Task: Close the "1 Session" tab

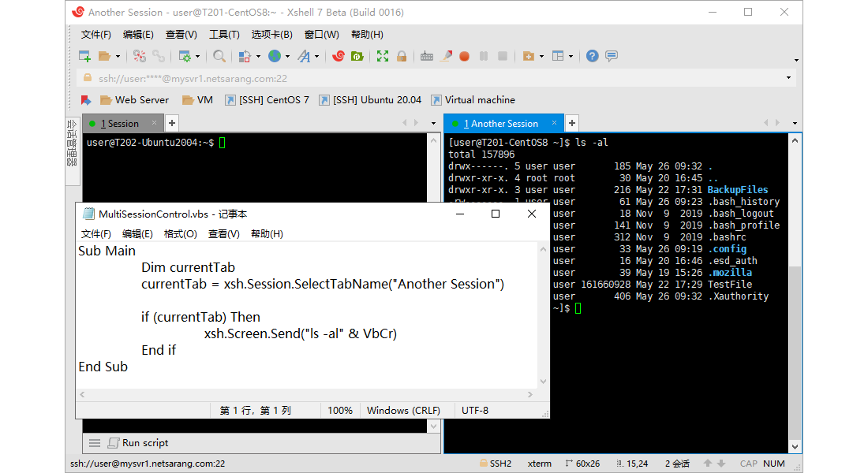Action: click(x=155, y=123)
